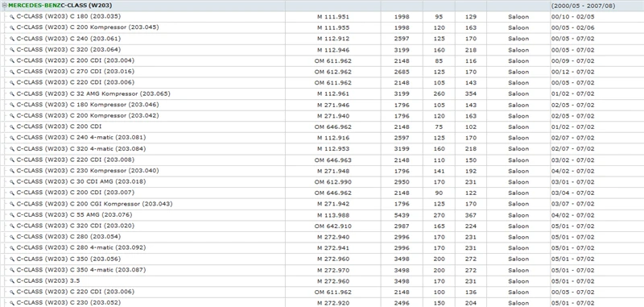Click the magnifier icon beside C 180 (203.035)
The height and width of the screenshot is (307, 644).
12,16
